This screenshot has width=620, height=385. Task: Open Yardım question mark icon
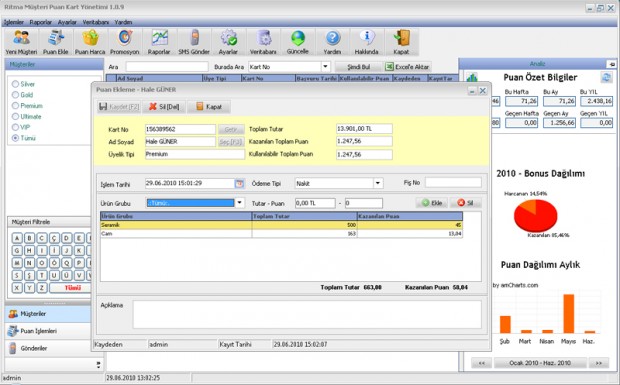coord(333,42)
